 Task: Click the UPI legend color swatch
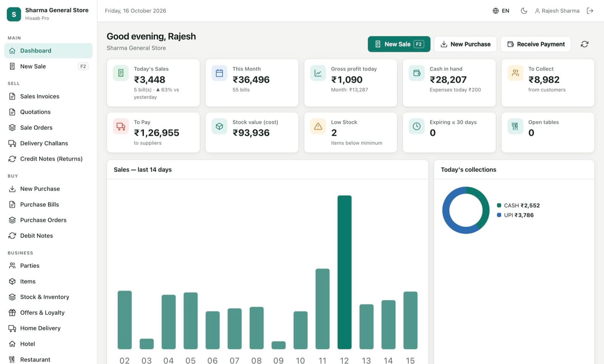(x=499, y=215)
